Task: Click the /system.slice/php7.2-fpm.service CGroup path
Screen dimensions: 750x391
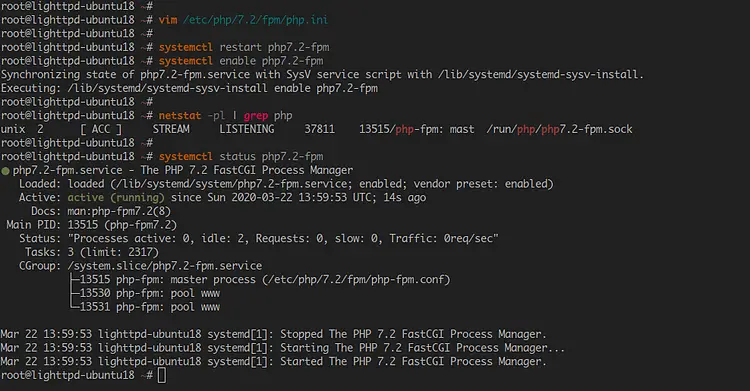Action: pyautogui.click(x=165, y=266)
